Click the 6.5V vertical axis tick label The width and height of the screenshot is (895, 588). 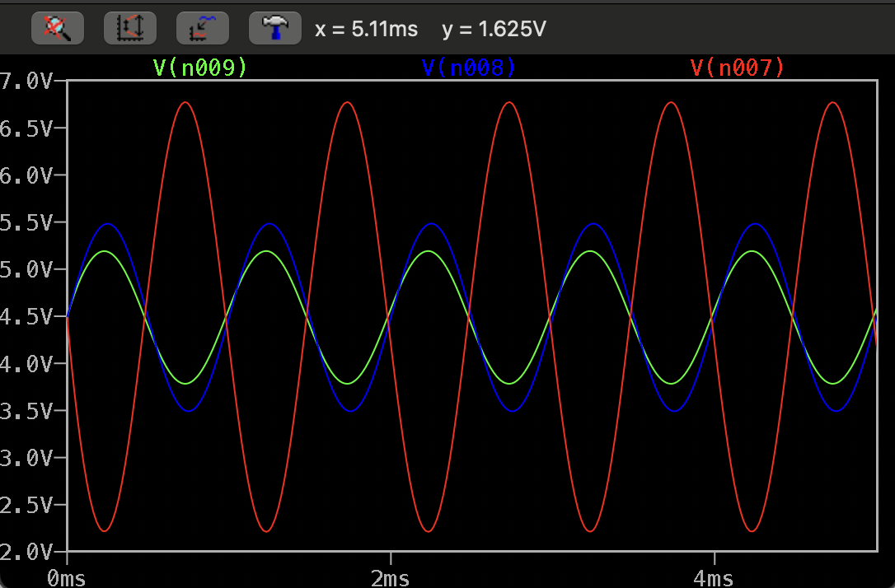[26, 128]
